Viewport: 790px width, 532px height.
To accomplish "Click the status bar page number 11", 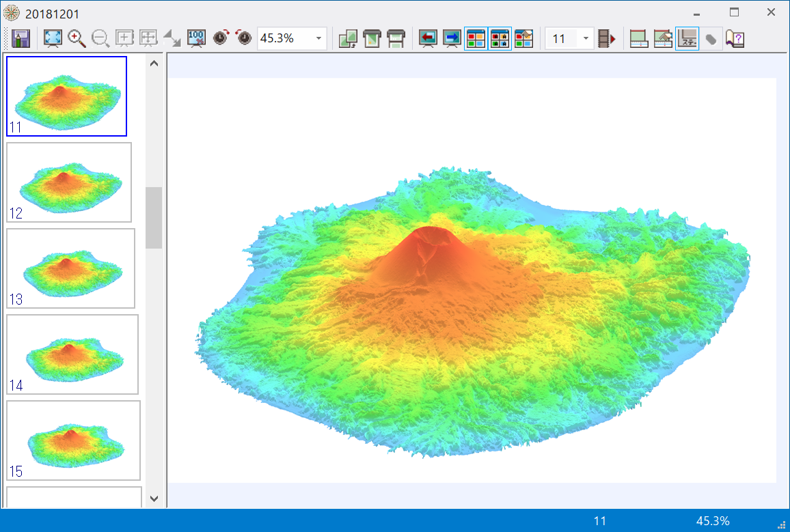I will (599, 521).
